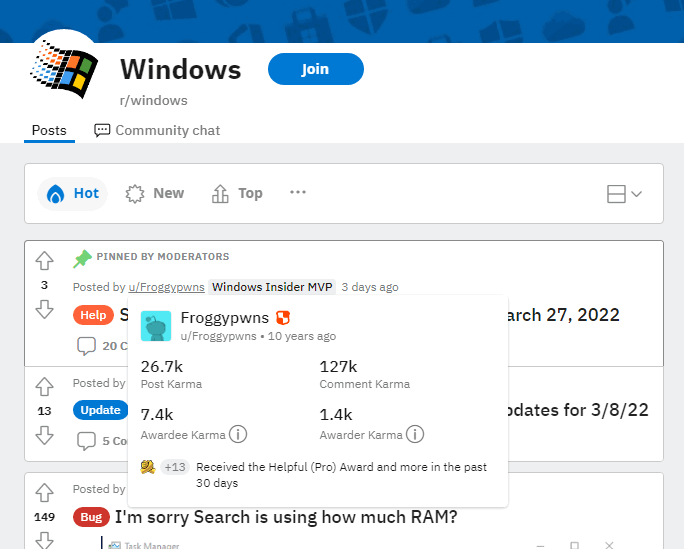Sort posts by Top
This screenshot has height=549, width=684.
(237, 193)
